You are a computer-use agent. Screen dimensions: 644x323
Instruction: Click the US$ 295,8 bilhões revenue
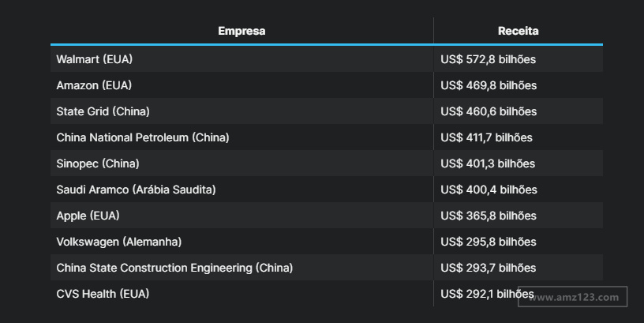489,242
